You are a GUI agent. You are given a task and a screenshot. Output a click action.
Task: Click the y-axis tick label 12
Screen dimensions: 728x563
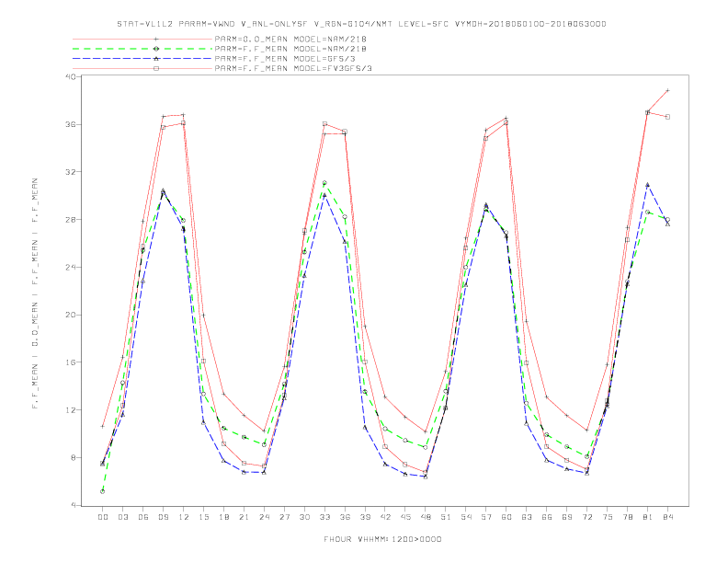(71, 410)
